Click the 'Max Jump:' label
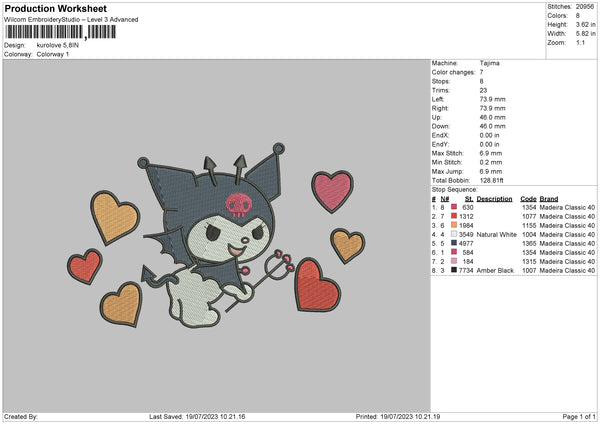This screenshot has width=600, height=424. pos(448,171)
